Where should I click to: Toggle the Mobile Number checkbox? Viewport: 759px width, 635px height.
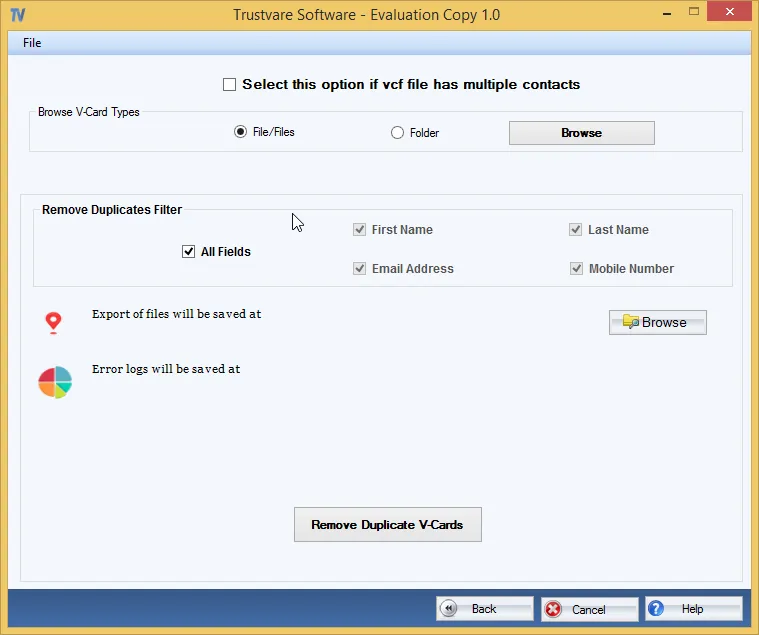(576, 269)
